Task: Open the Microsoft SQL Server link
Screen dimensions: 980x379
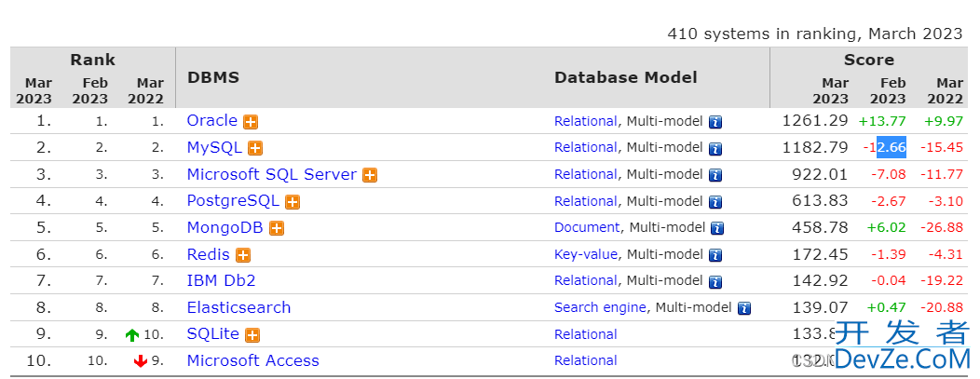Action: click(x=272, y=174)
